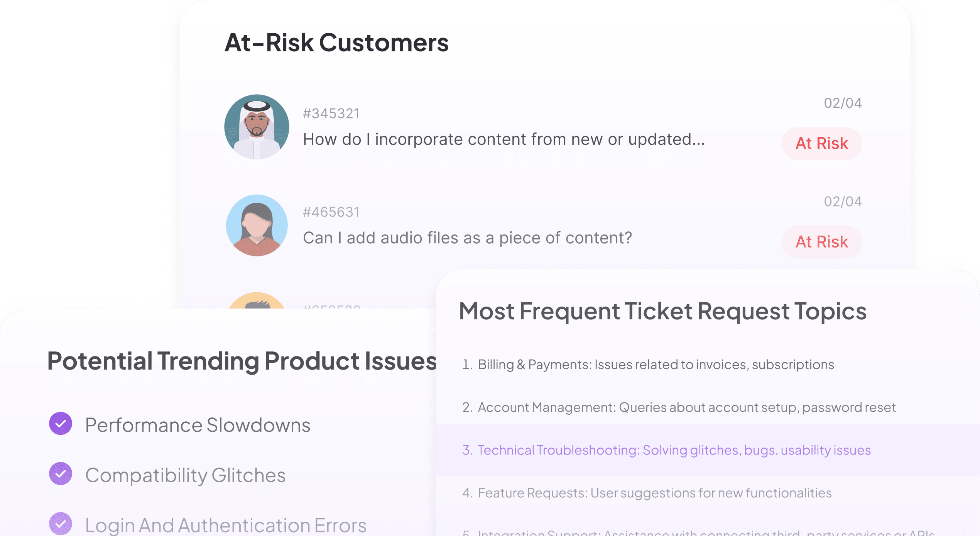This screenshot has width=980, height=536.
Task: Open ticket 'How do I incorporate content...'
Action: [x=504, y=139]
